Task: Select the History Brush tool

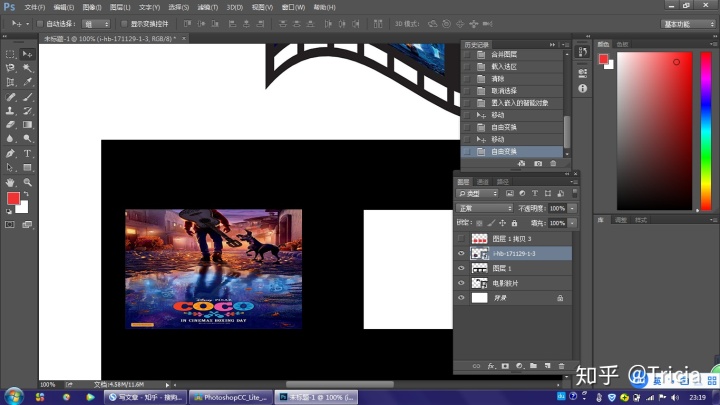Action: 28,111
